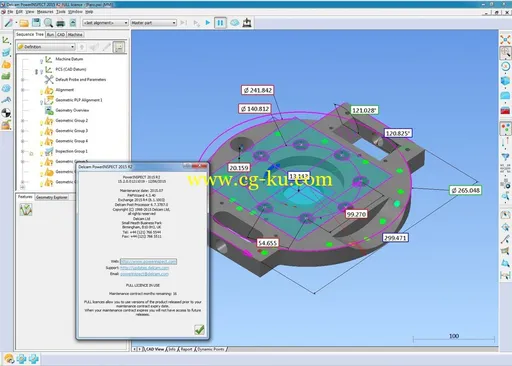Open the last alignment dropdown
Screen dimensions: 512x366
coord(105,23)
